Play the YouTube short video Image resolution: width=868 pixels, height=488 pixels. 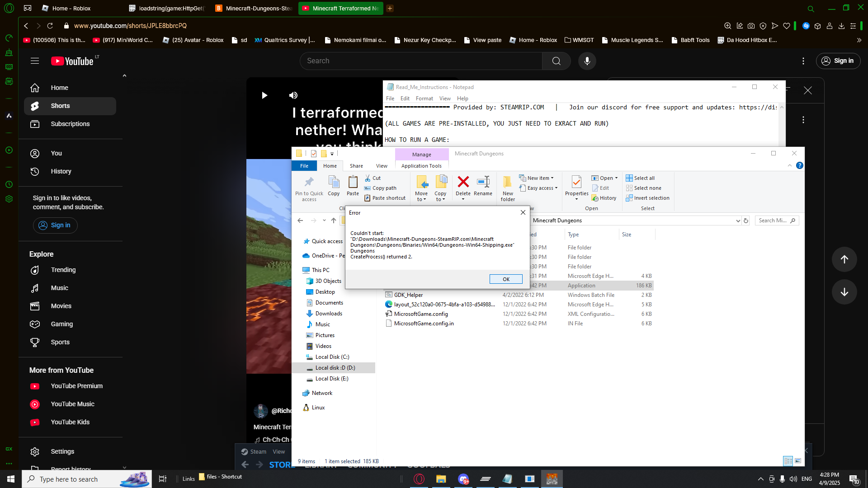(x=264, y=95)
